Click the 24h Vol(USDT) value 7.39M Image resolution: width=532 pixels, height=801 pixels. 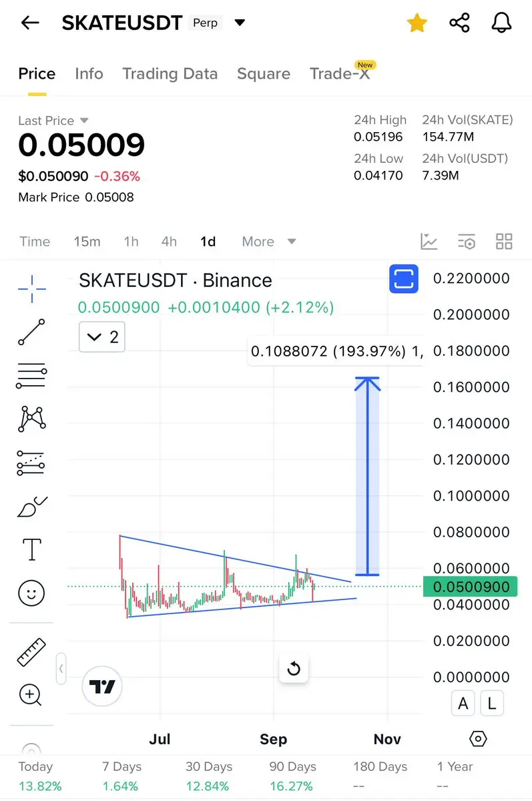441,176
